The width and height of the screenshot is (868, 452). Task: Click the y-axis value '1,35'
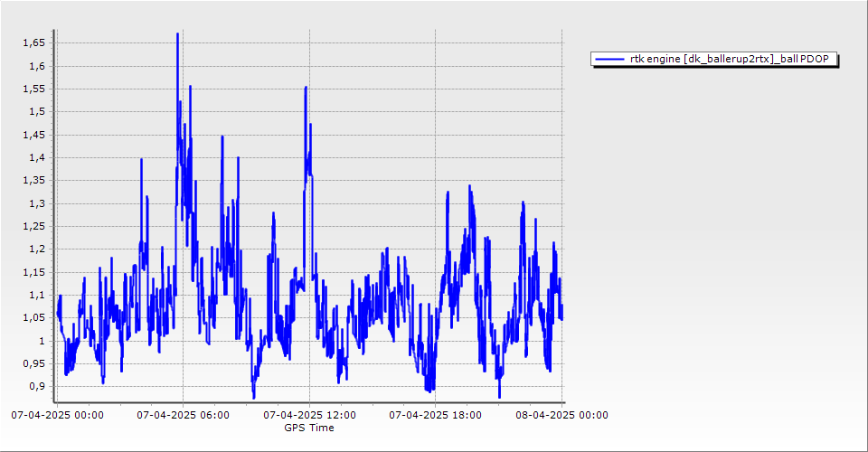pos(33,181)
